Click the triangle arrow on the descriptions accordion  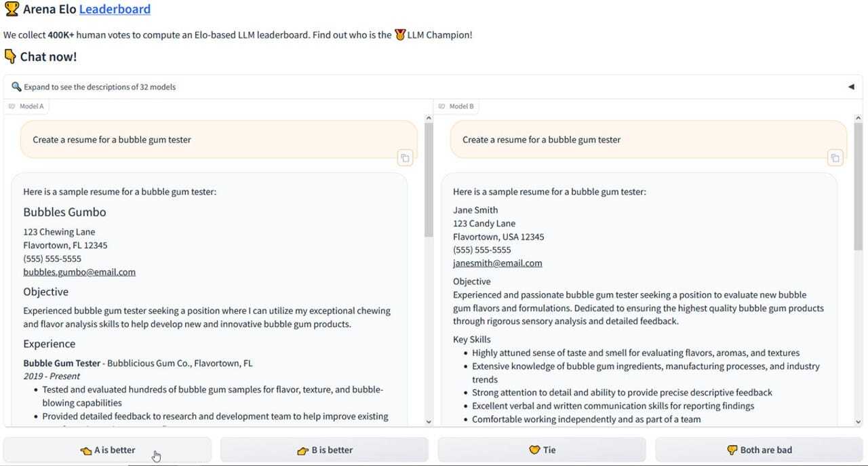pyautogui.click(x=851, y=87)
